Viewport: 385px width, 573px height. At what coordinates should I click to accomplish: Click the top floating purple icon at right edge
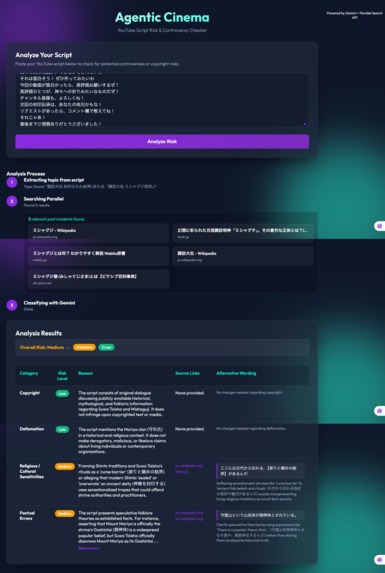pos(380,226)
